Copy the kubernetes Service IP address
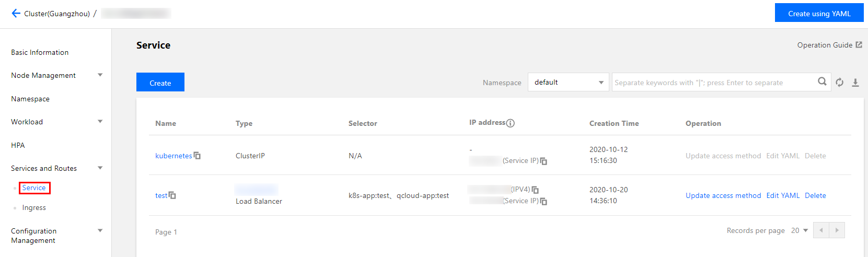This screenshot has width=868, height=257. tap(543, 161)
